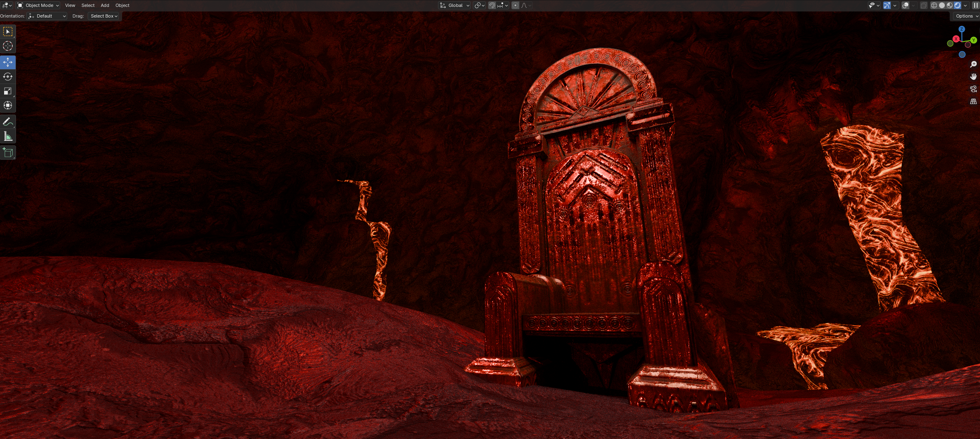Switch to wireframe viewport shading

point(934,5)
